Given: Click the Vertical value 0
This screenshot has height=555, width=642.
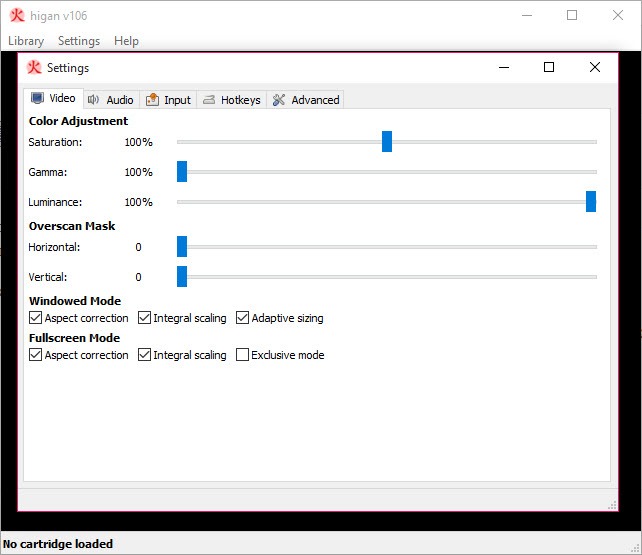Looking at the screenshot, I should (x=138, y=277).
